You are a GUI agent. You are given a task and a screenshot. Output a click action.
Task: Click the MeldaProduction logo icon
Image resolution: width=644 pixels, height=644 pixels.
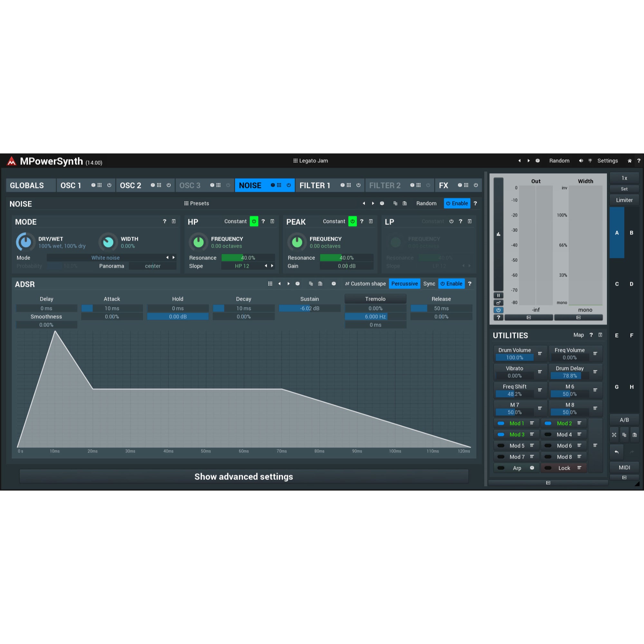(x=12, y=161)
